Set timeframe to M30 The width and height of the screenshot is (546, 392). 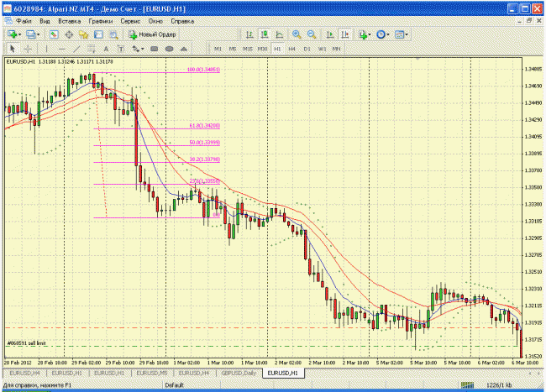coord(263,49)
